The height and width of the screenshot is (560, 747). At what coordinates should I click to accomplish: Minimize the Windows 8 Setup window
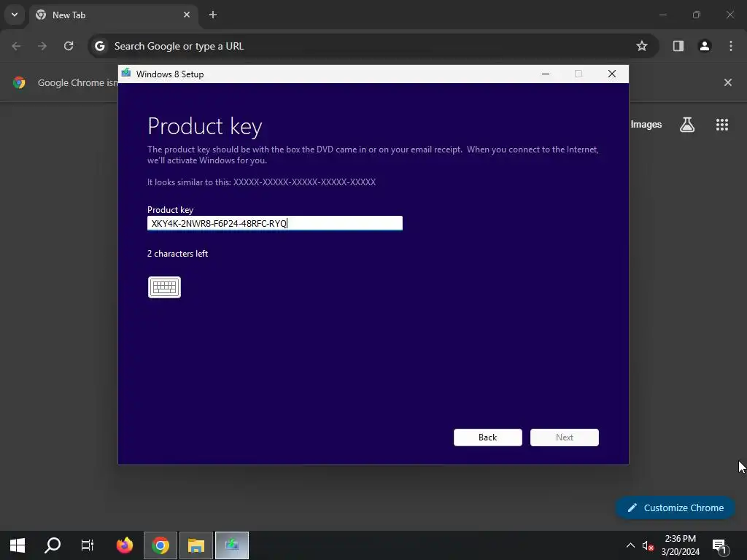(546, 74)
